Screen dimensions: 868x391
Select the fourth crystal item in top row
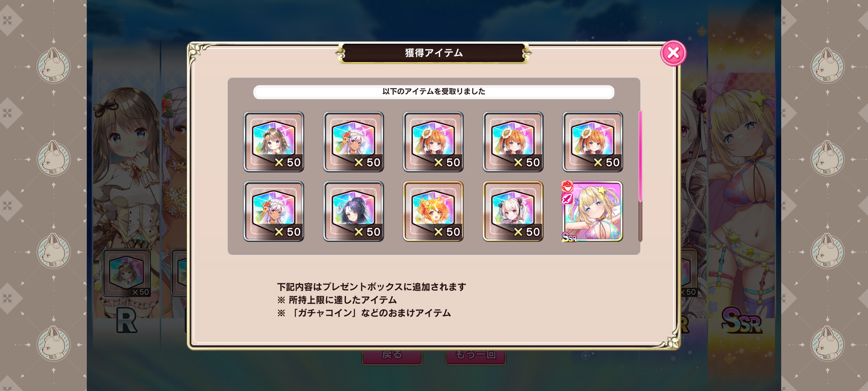click(x=513, y=142)
